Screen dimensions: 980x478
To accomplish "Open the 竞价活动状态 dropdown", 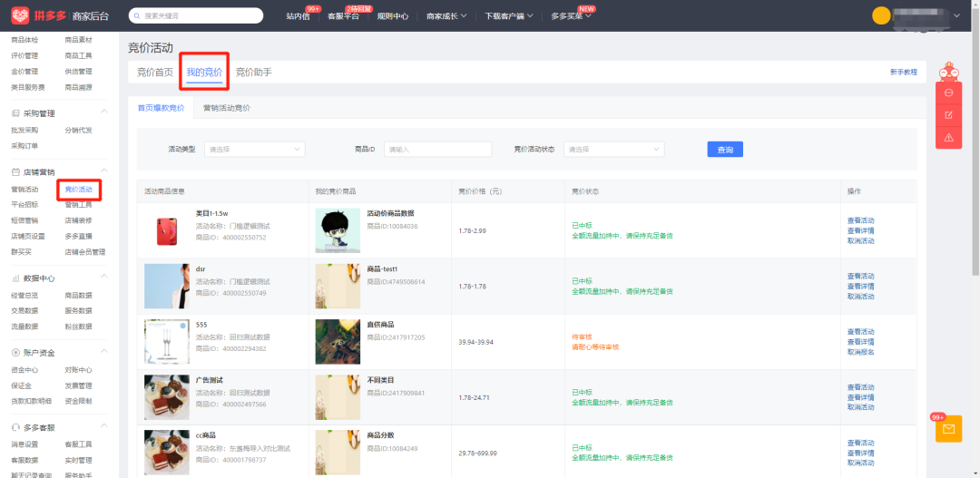I will coord(613,150).
